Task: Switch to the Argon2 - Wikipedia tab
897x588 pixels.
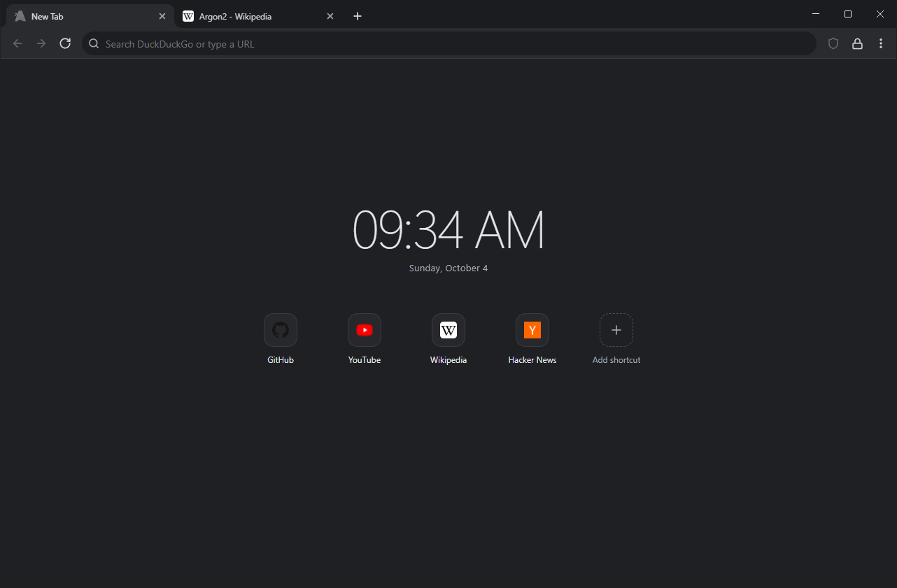Action: click(258, 16)
